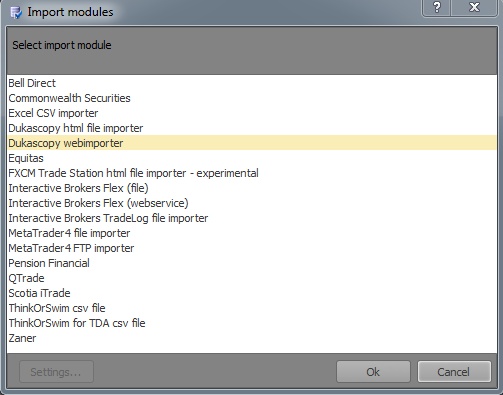The image size is (503, 395).
Task: Select MetaTrader4 file importer
Action: 252,233
